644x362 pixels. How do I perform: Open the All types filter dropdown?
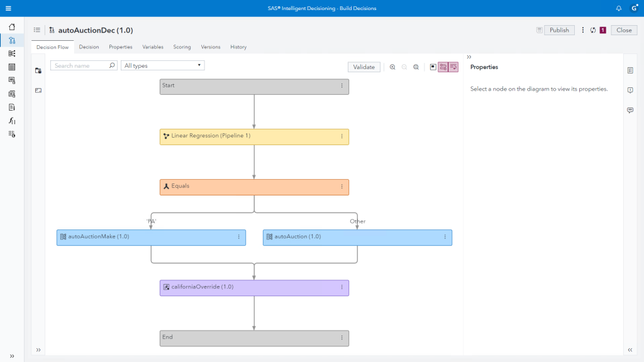coord(162,65)
